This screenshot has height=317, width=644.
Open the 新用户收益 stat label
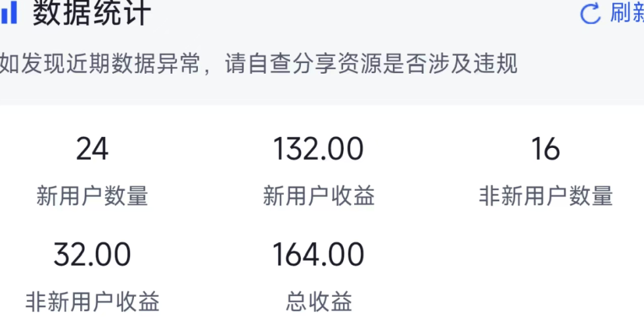(x=319, y=196)
